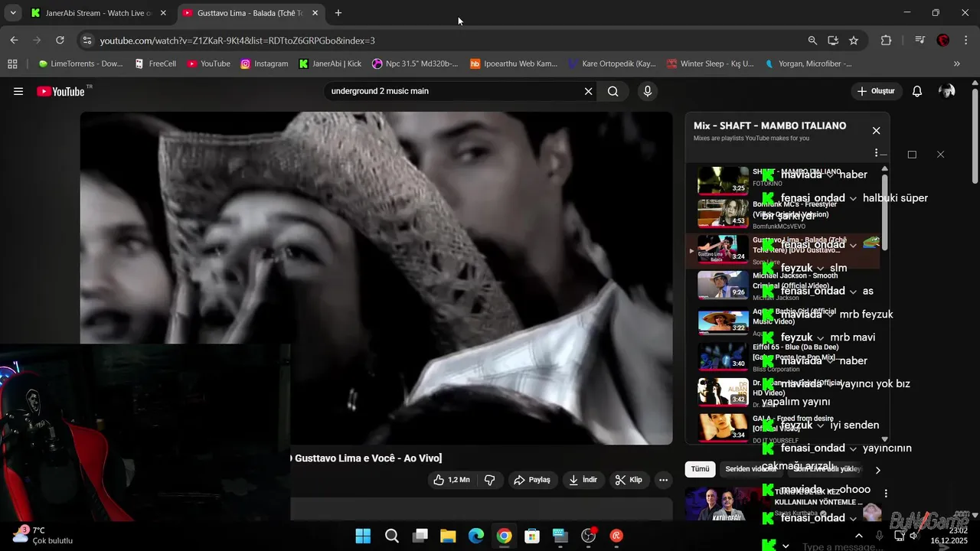The width and height of the screenshot is (980, 551).
Task: Open Chrome page zoom magnifier icon
Action: (x=812, y=41)
